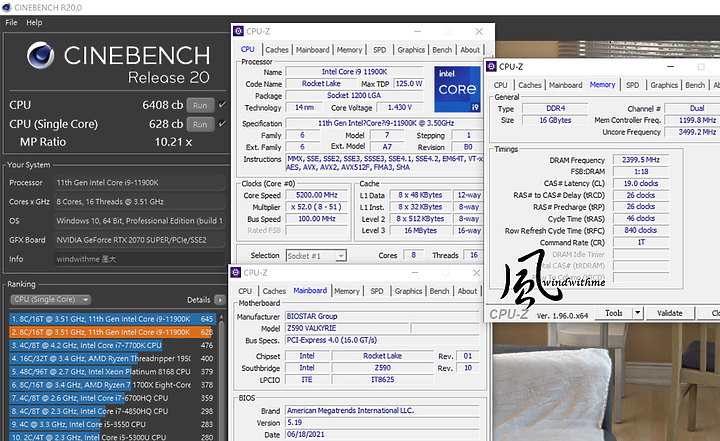Select the Core i7-6700HQ ranking row
The image size is (720, 441).
click(112, 398)
